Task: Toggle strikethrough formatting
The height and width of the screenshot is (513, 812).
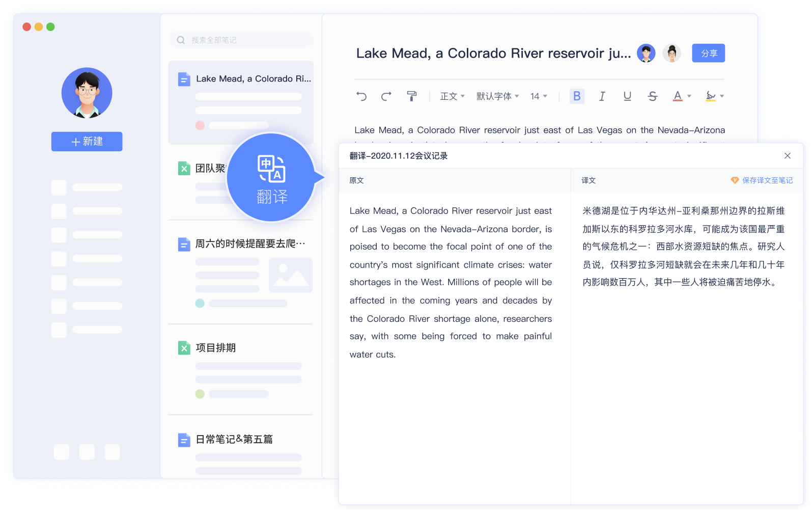Action: coord(653,96)
